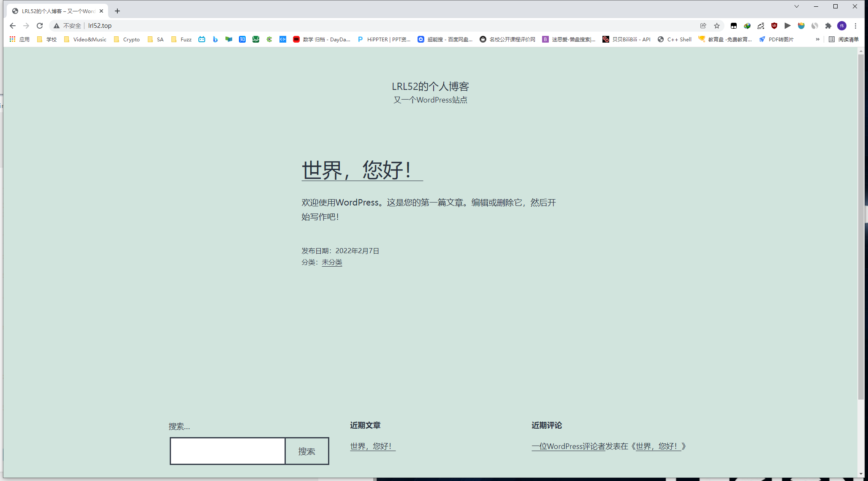Open the 阅读清单 reading list
Screen dimensions: 868x481
844,39
